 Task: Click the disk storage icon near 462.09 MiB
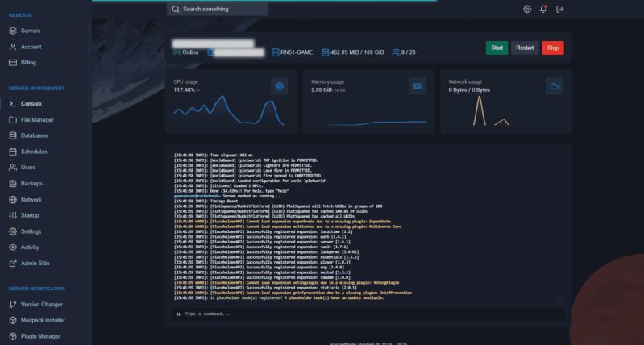326,52
